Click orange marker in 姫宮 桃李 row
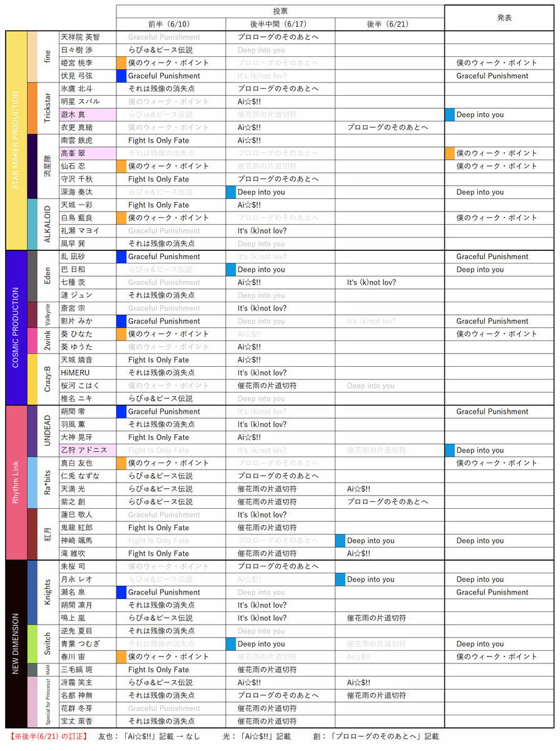 point(121,63)
